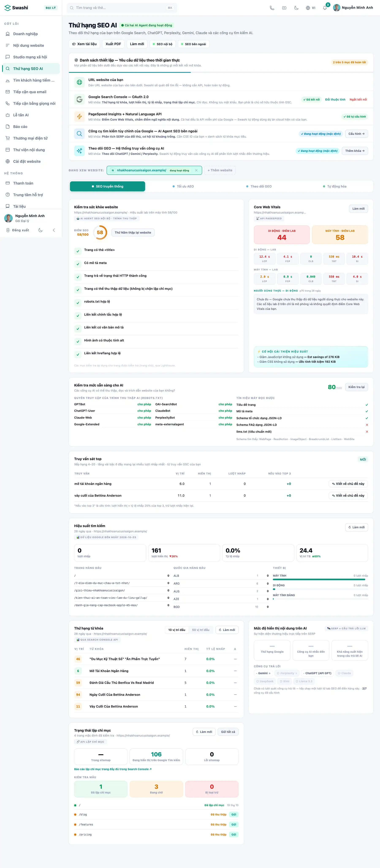Screen dimensions: 380x868
Task: Switch to 50 vị trí đầu
Action: click(x=201, y=630)
